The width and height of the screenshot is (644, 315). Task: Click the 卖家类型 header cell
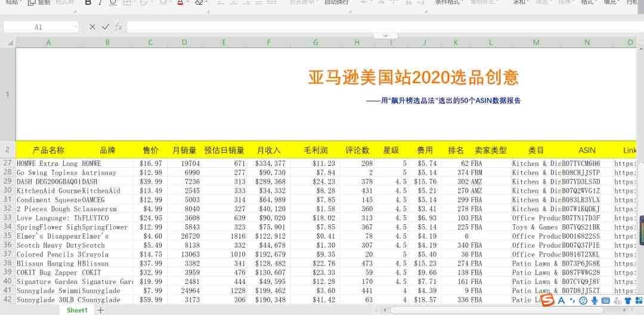[490, 150]
